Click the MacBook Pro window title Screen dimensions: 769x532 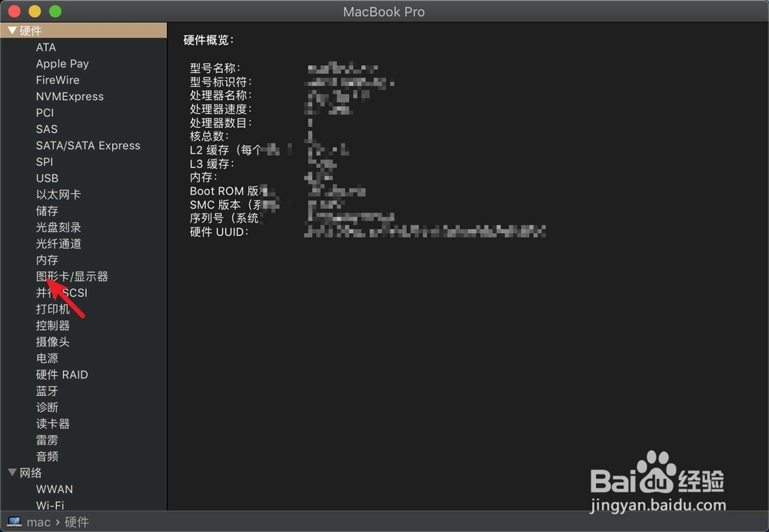(x=384, y=12)
